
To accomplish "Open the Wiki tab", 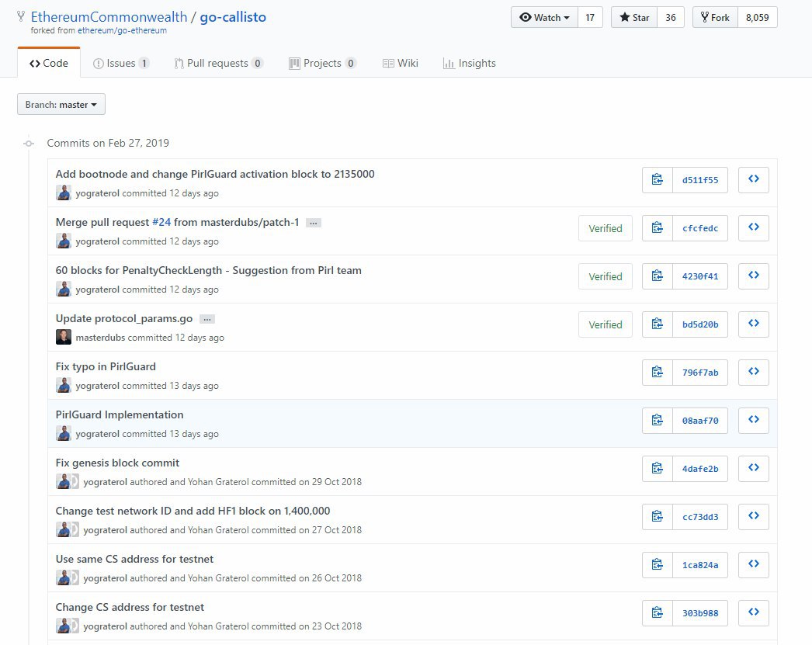I will point(401,63).
